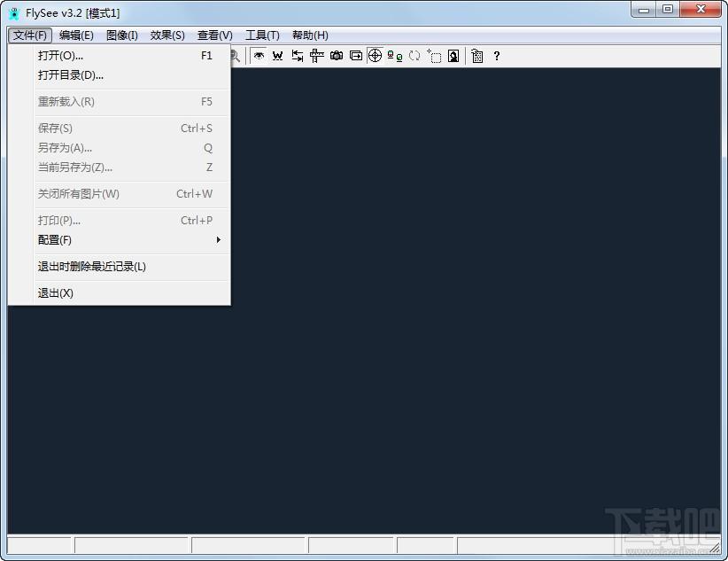The image size is (728, 561).
Task: Click the underlined W toolbar icon
Action: tap(277, 56)
